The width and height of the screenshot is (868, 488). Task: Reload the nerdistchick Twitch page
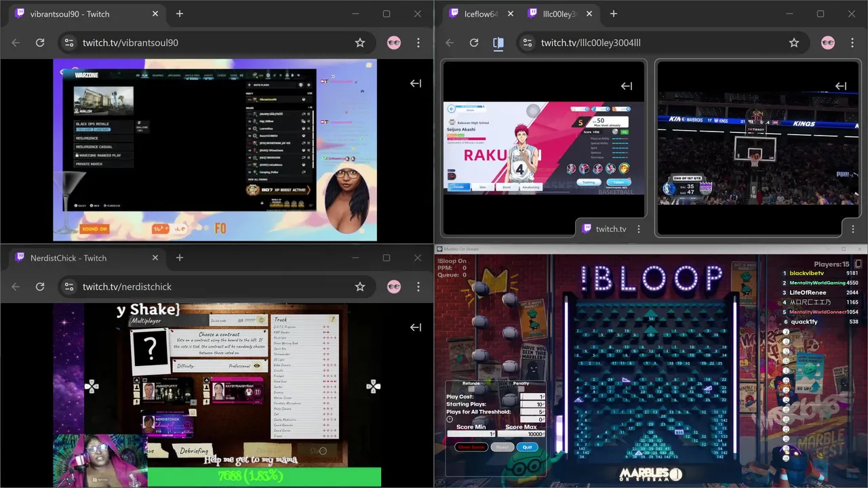click(x=40, y=287)
